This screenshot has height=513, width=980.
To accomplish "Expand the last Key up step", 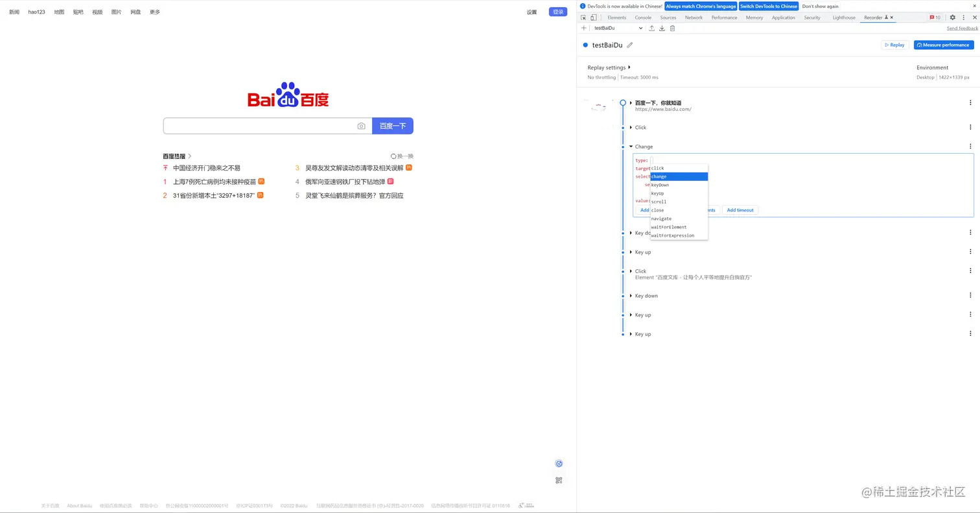I will point(631,334).
